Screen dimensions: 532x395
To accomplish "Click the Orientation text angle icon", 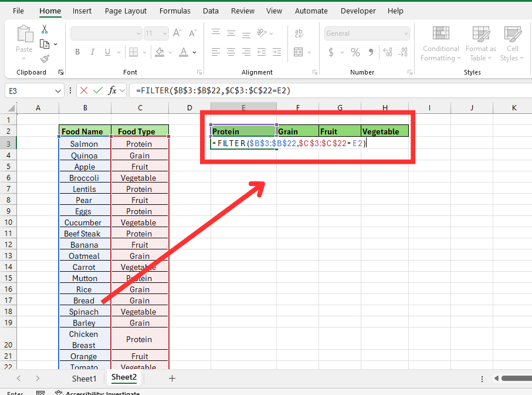I will point(262,33).
